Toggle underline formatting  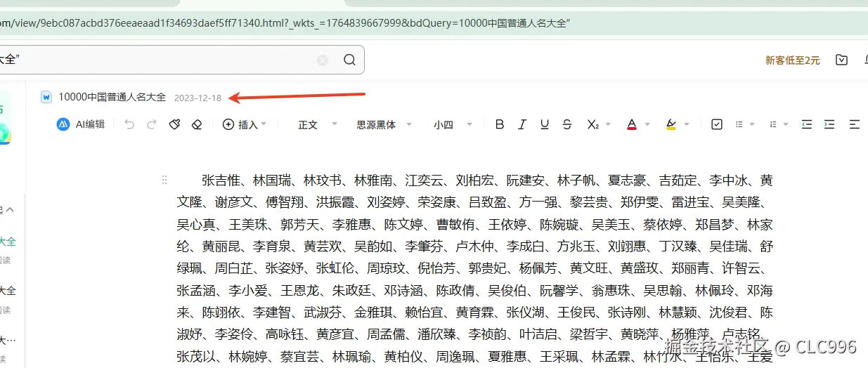545,124
